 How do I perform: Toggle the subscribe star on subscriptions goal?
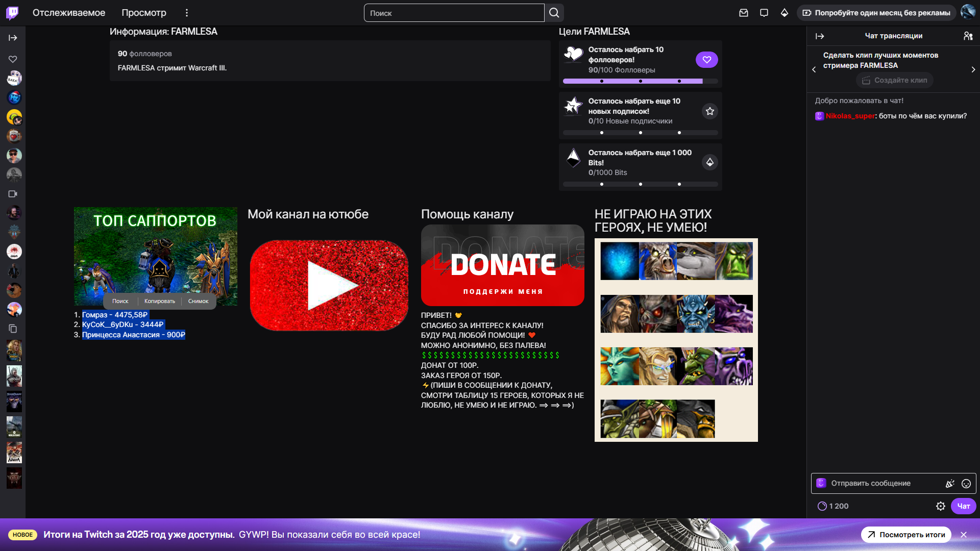coord(709,111)
